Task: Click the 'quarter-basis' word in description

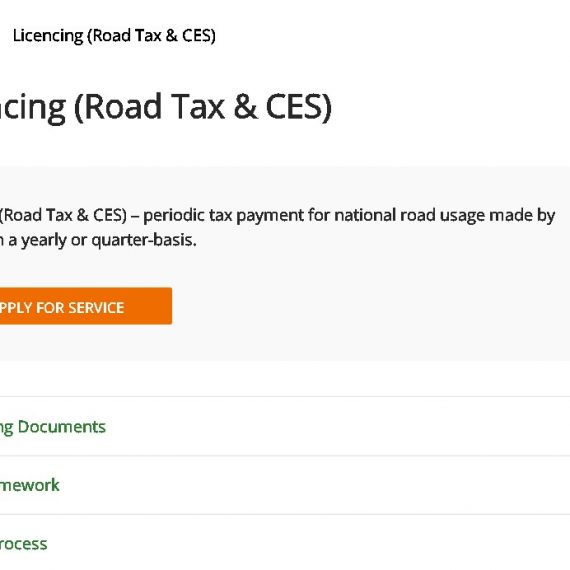Action: tap(144, 240)
